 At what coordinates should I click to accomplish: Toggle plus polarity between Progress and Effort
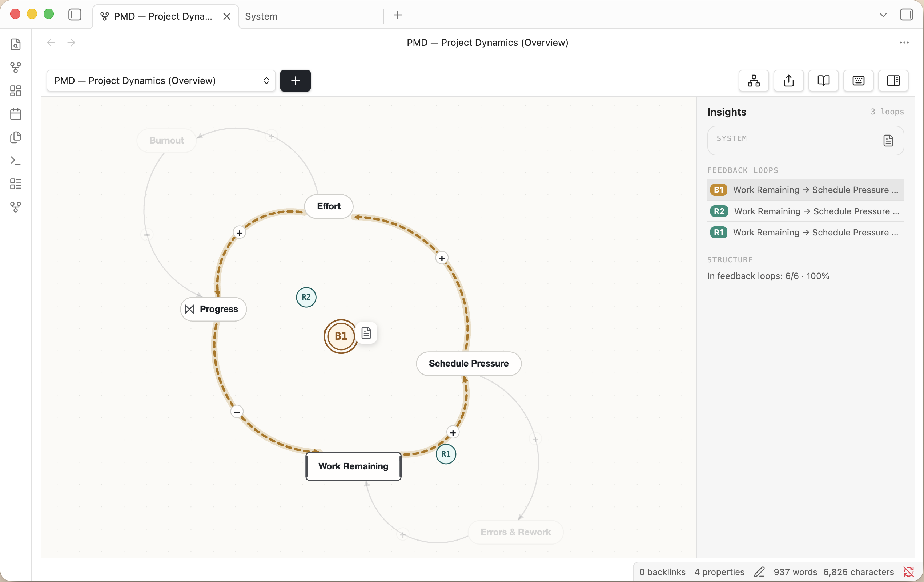pos(240,233)
